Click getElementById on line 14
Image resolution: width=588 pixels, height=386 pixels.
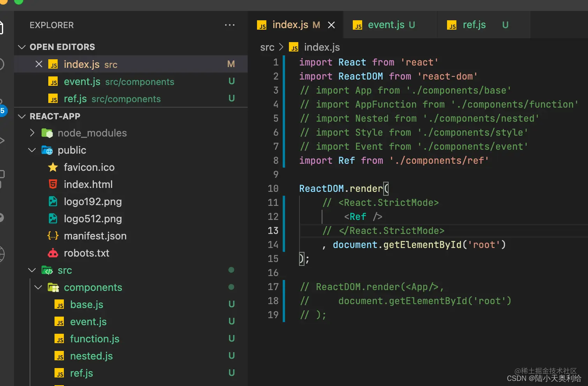pos(423,244)
